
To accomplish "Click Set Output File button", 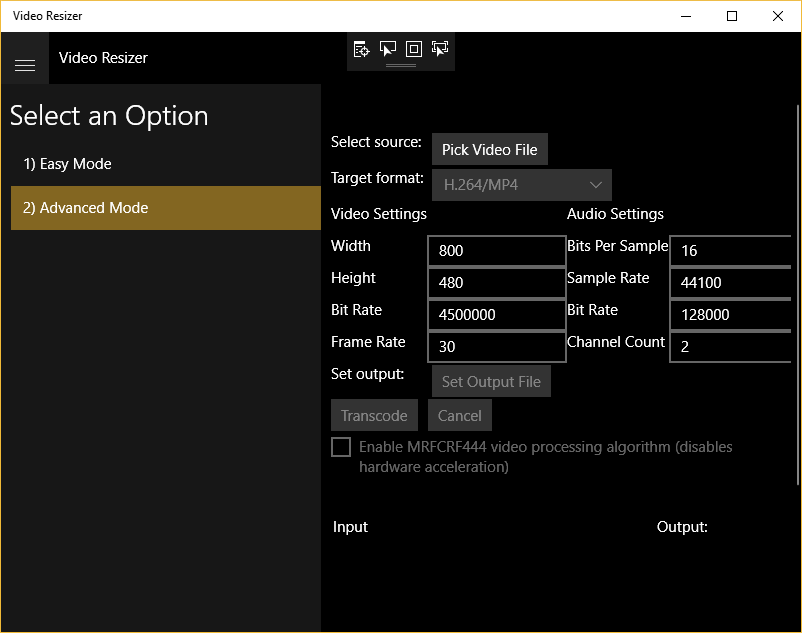I will 491,381.
